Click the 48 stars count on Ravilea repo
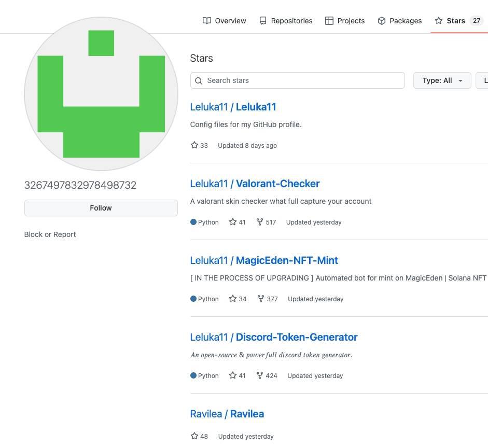488x448 pixels. point(199,436)
